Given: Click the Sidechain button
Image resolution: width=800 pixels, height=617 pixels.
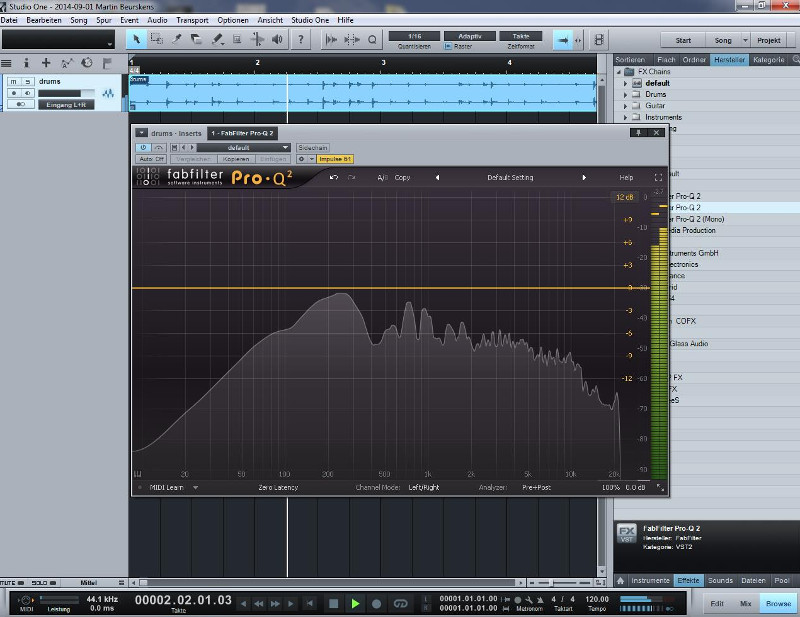Looking at the screenshot, I should point(313,147).
